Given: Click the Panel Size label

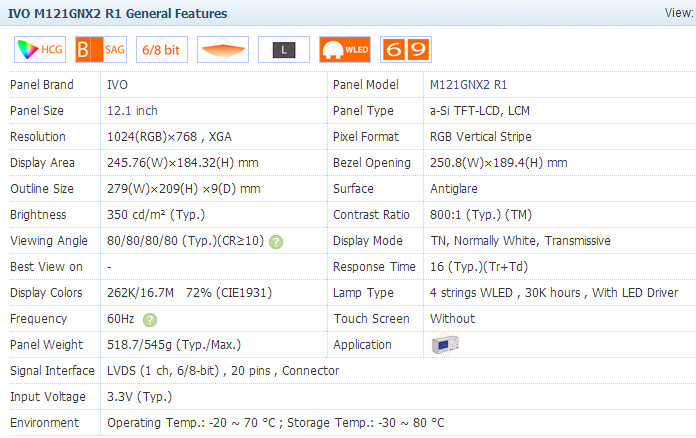Looking at the screenshot, I should 37,110.
